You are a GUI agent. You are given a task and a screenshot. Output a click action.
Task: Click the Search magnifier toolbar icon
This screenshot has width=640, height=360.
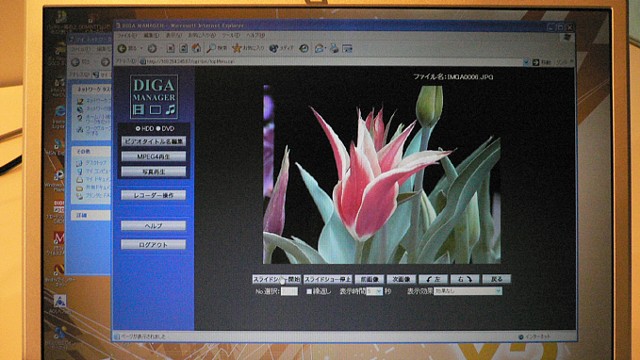tap(211, 49)
